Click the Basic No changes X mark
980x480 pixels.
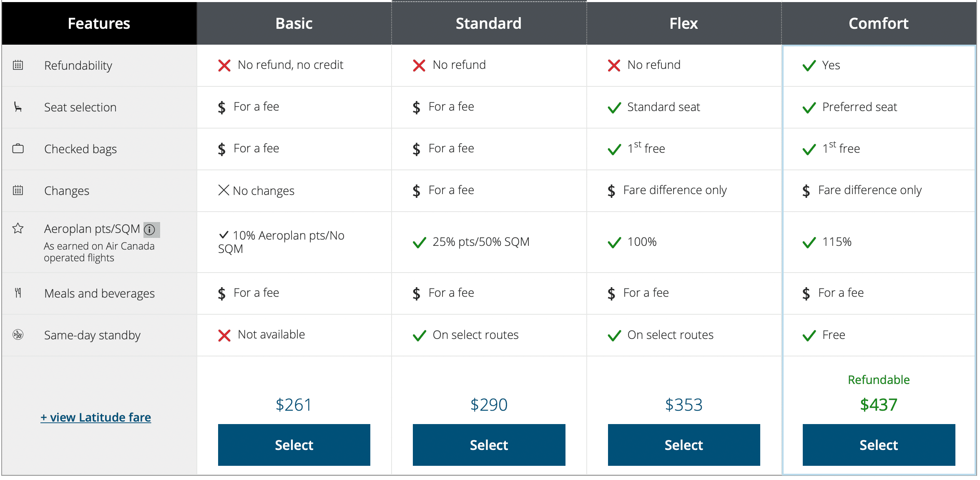click(224, 190)
